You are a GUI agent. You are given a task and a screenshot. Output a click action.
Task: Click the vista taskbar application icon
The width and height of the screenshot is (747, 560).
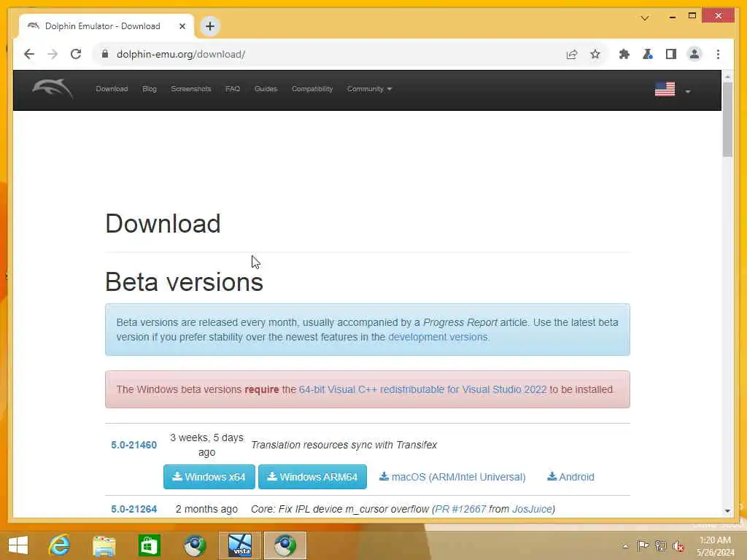click(x=239, y=545)
